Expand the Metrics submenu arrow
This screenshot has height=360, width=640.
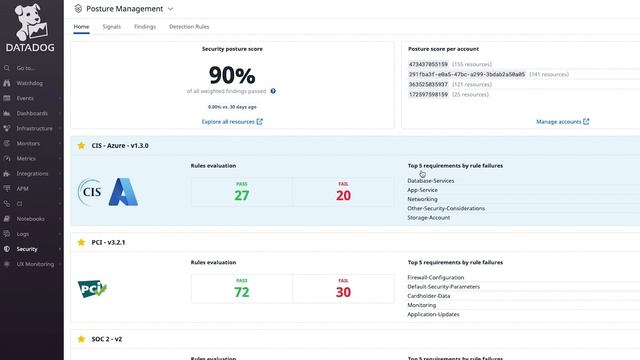pos(60,159)
